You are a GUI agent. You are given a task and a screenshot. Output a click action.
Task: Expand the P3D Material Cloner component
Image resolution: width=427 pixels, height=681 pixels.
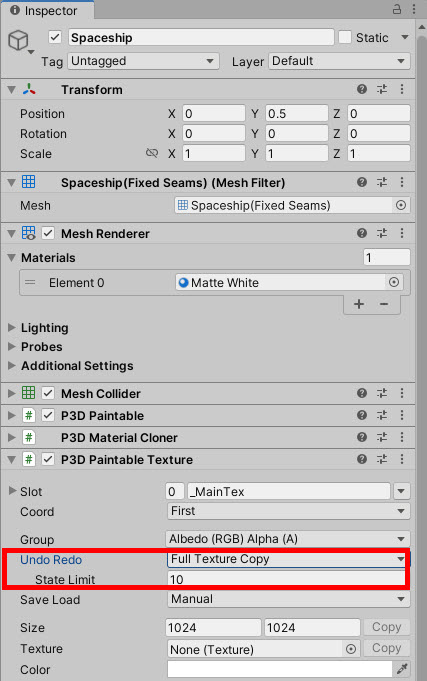coord(12,437)
